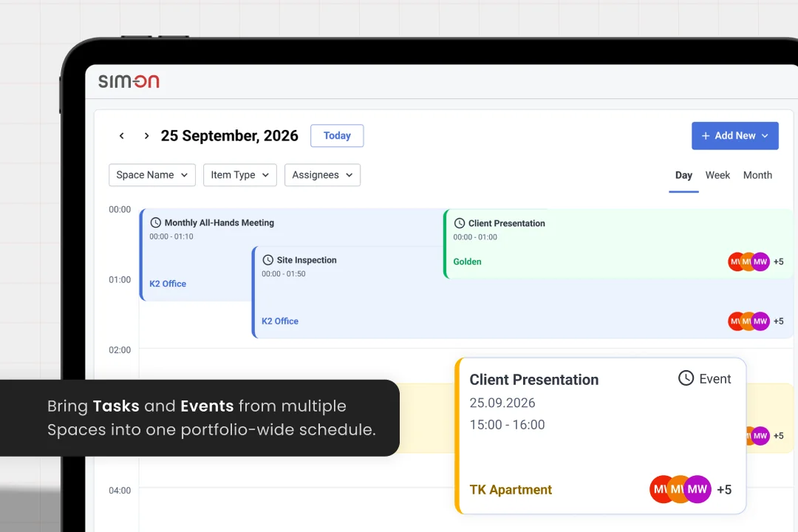Click purple MW avatar on yellow event

[760, 436]
